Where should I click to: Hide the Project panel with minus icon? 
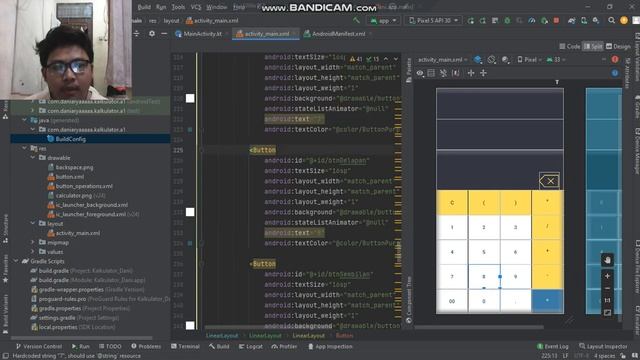point(164,34)
